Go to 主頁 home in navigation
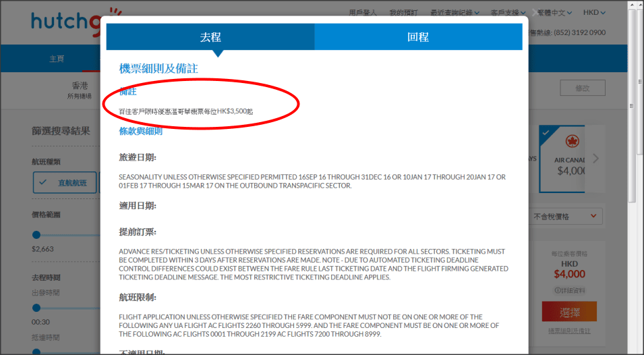 click(x=57, y=59)
